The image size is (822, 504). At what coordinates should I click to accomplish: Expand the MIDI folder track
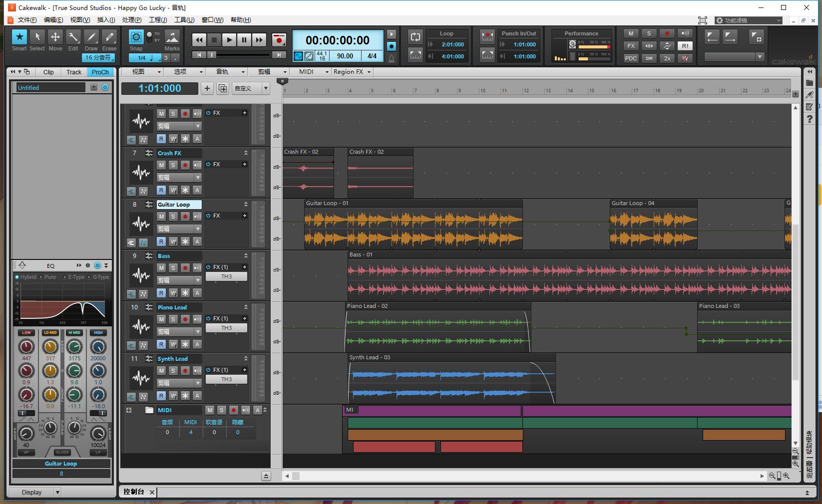(129, 410)
